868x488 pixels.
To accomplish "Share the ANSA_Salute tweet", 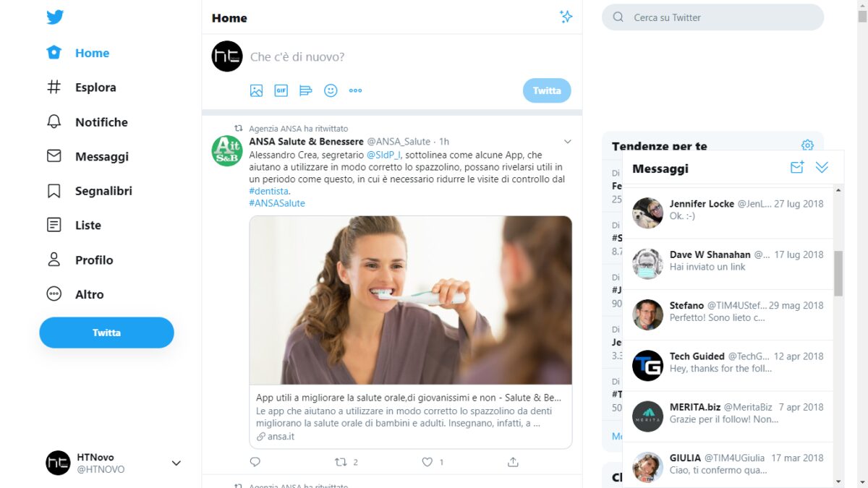I will click(513, 461).
